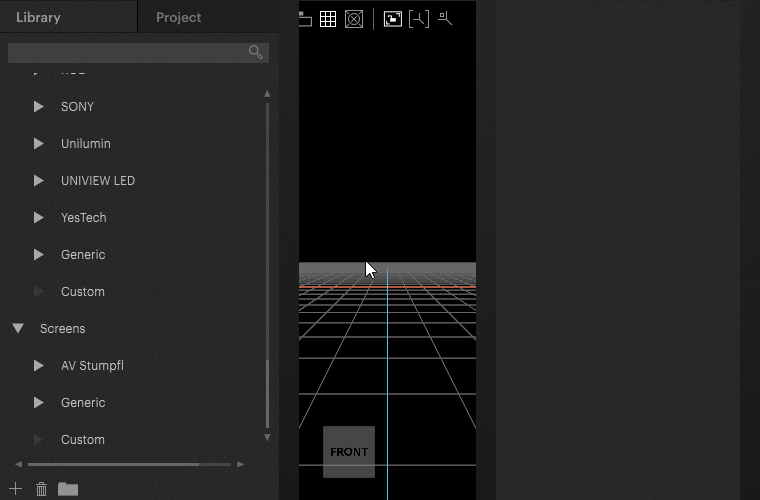Expand the Generic entry under Screens
The width and height of the screenshot is (760, 500).
[39, 403]
